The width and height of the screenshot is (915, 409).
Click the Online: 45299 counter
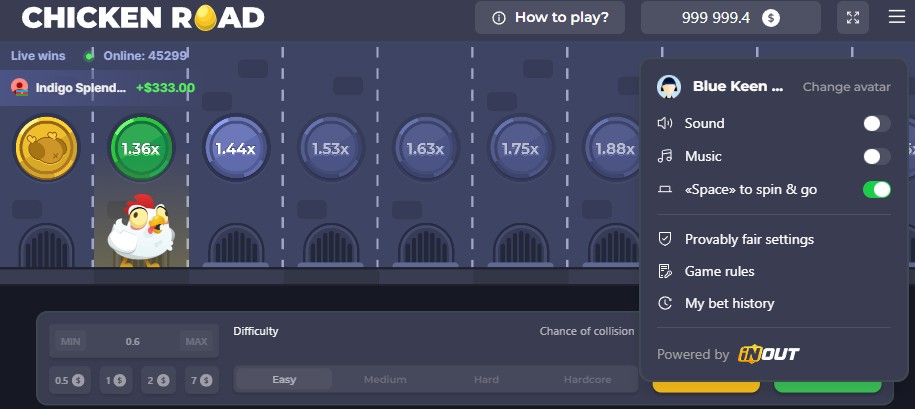(145, 56)
